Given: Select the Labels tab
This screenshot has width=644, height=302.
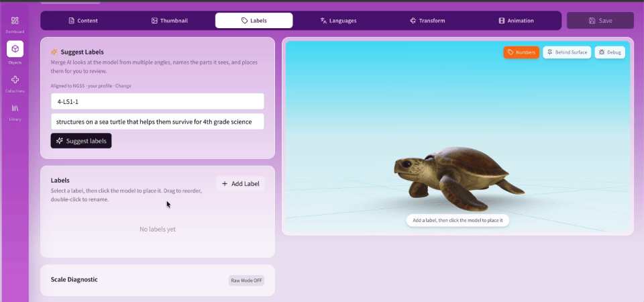Looking at the screenshot, I should [254, 21].
